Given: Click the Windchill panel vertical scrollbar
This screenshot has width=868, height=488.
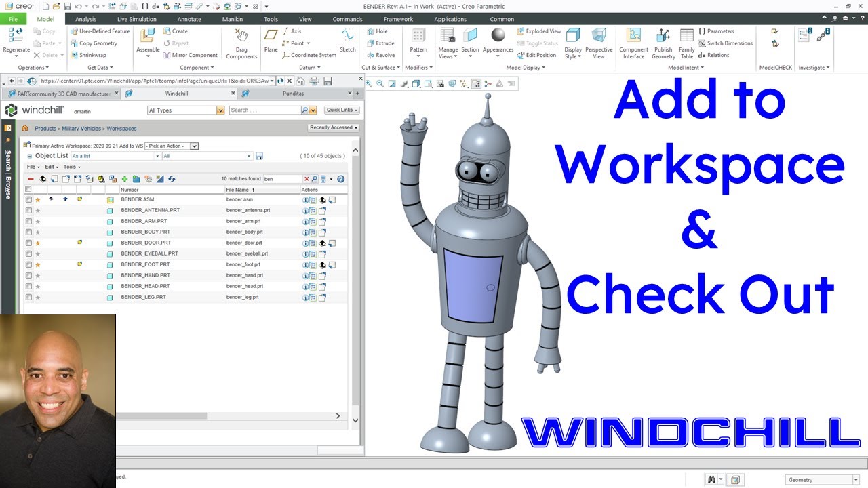Looking at the screenshot, I should 355,285.
